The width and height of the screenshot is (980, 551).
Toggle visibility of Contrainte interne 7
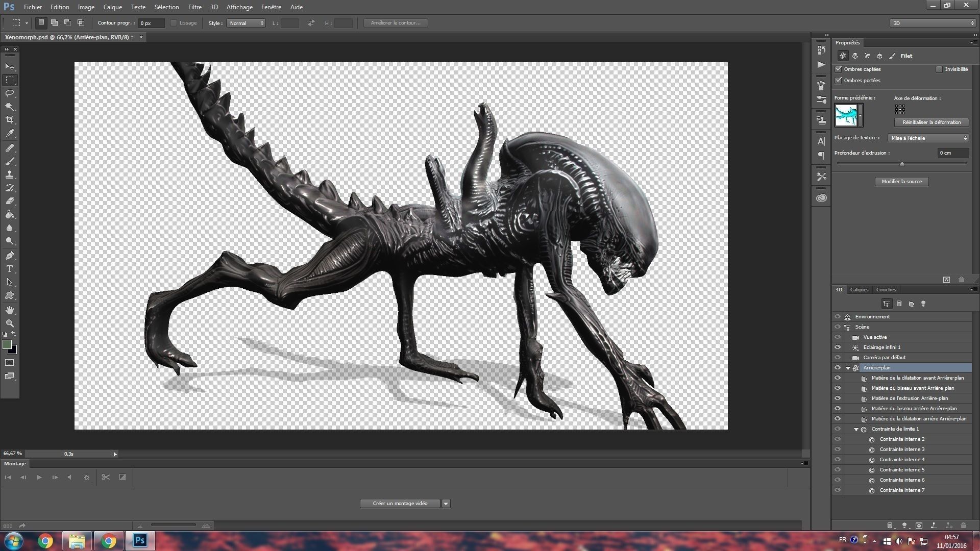coord(838,490)
